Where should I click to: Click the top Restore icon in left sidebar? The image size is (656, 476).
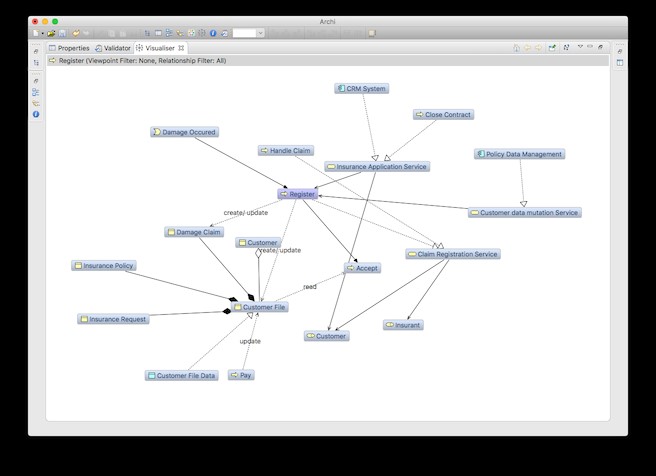[x=36, y=51]
